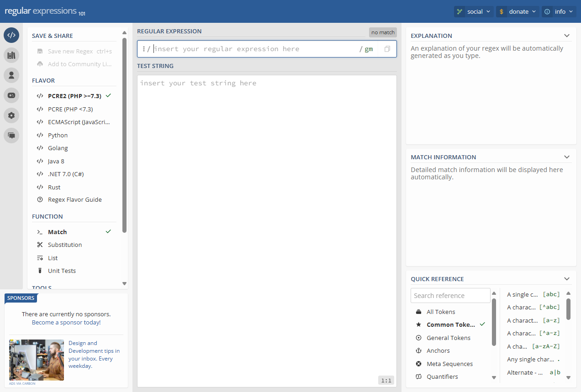Click the chat bubble sidebar icon
Viewport: 581px width, 392px height.
point(11,136)
